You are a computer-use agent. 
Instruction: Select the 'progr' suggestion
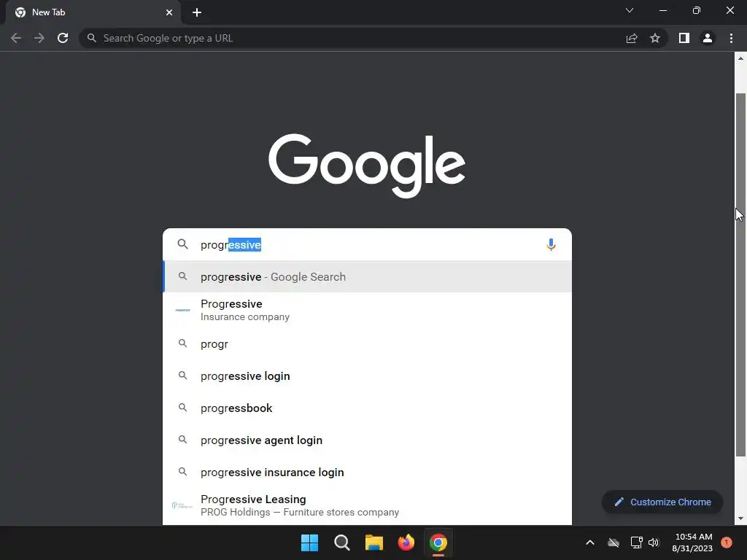(x=367, y=344)
